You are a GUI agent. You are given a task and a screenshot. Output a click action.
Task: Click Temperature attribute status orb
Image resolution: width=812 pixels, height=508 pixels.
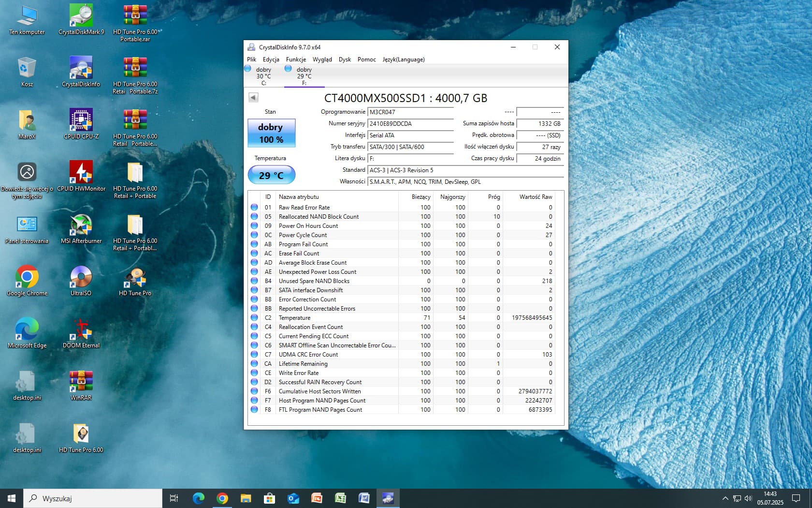coord(254,317)
